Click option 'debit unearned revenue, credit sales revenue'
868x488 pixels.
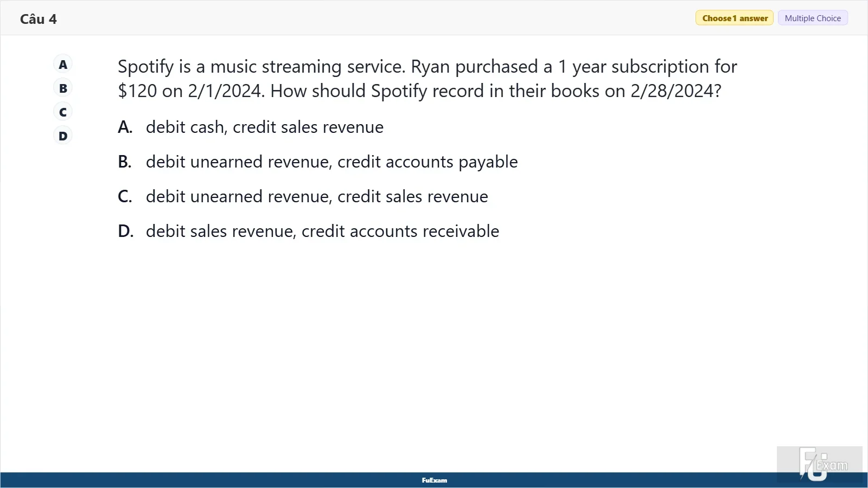pos(317,196)
